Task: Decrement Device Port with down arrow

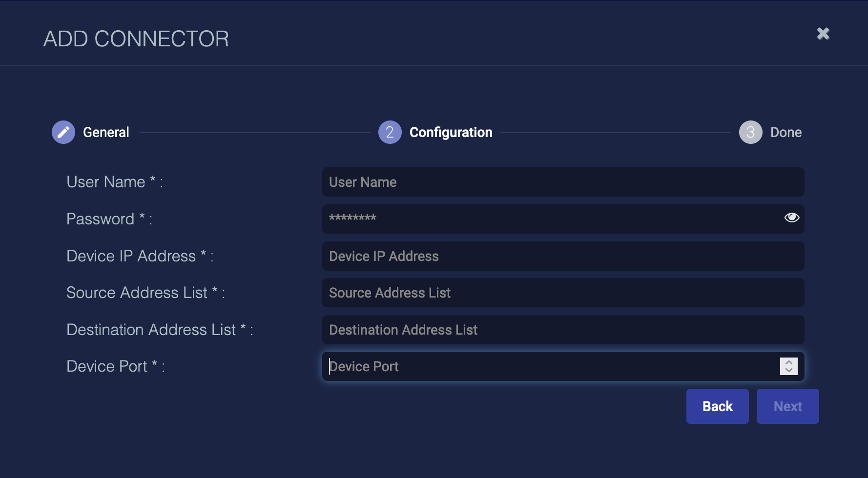Action: coord(788,371)
